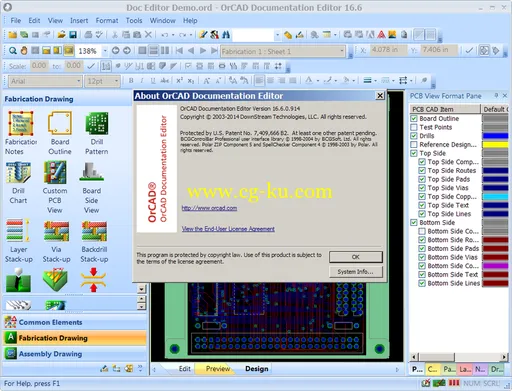Insert Backdrill Stack-up element
The width and height of the screenshot is (512, 391).
94,240
